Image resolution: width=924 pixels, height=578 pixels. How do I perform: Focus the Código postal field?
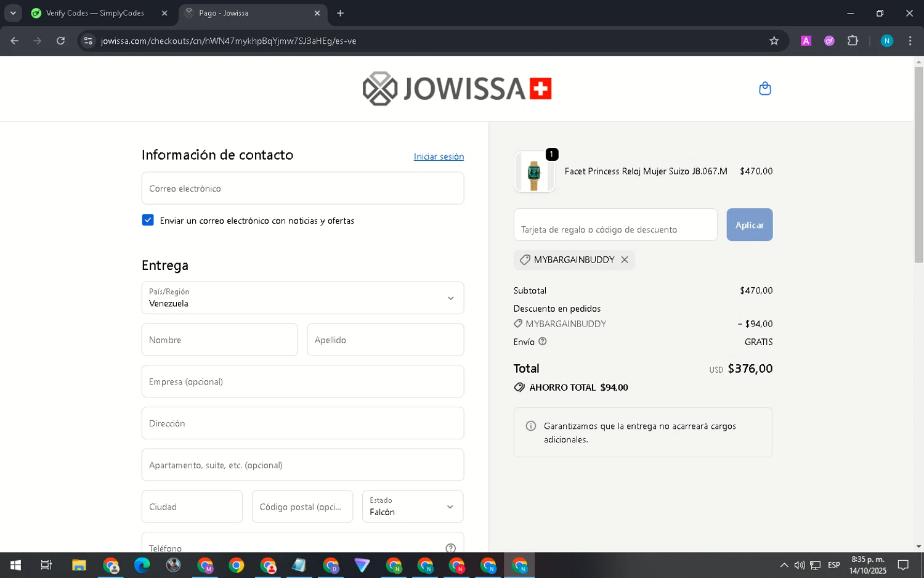click(302, 507)
